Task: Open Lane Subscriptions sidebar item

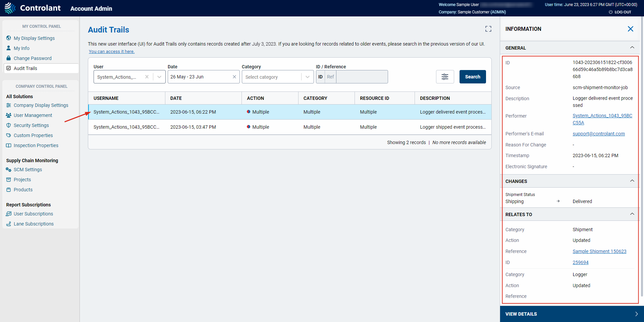Action: click(x=34, y=224)
